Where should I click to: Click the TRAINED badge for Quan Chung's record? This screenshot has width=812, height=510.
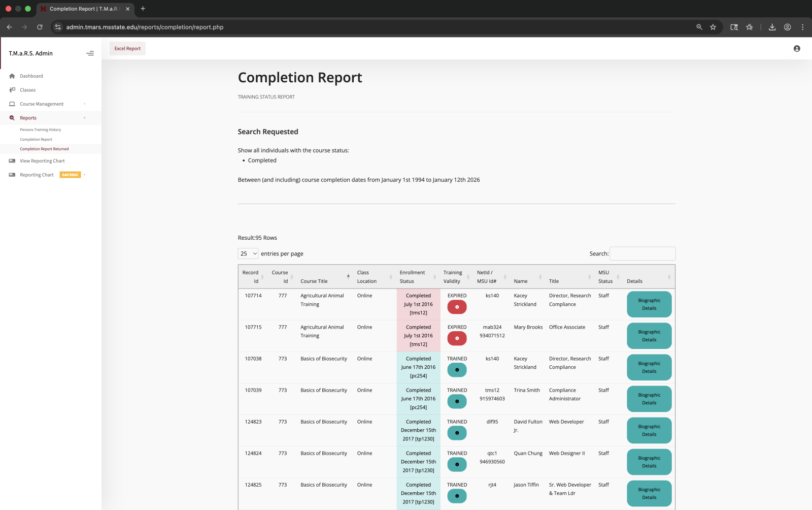pyautogui.click(x=456, y=464)
